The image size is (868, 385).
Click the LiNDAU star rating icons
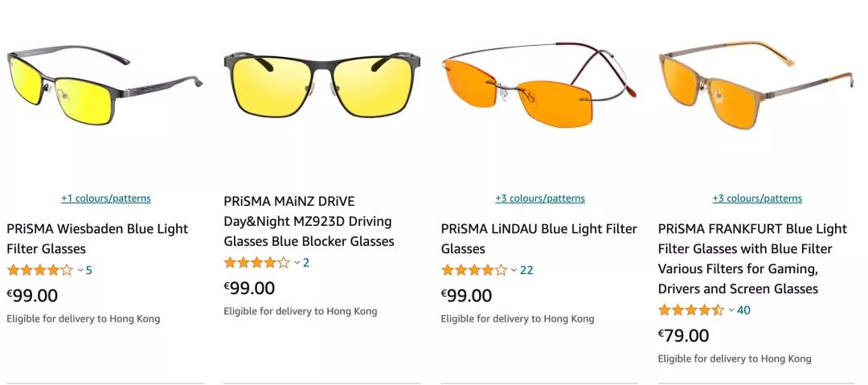pos(473,270)
